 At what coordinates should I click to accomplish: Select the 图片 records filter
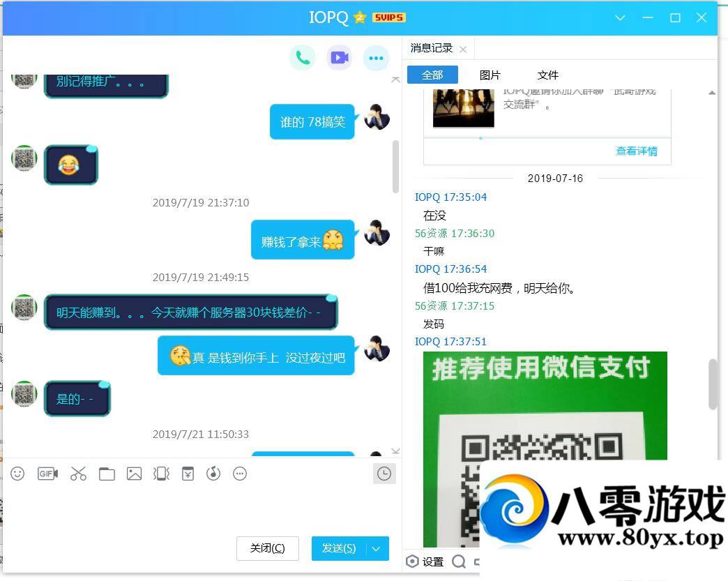click(x=490, y=75)
